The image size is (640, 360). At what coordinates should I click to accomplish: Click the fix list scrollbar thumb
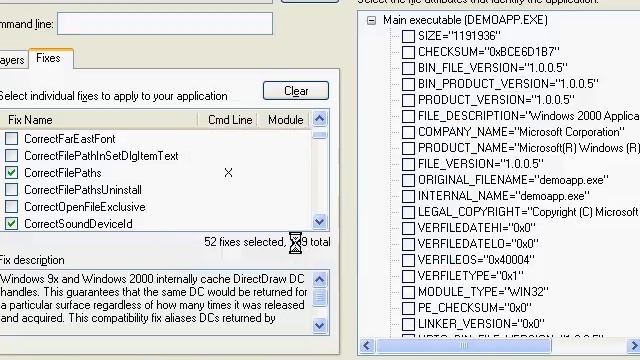(x=320, y=135)
